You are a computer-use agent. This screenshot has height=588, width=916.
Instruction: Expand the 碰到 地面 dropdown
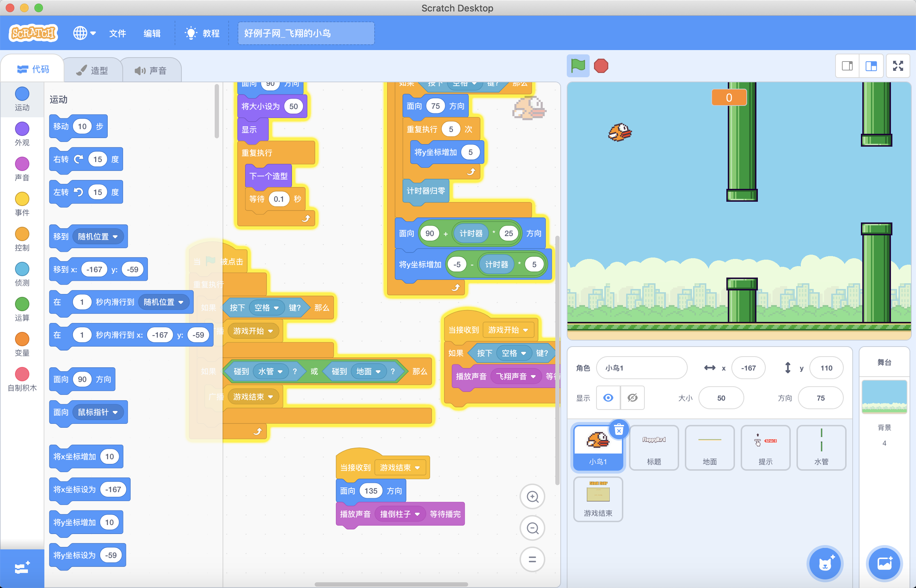369,372
